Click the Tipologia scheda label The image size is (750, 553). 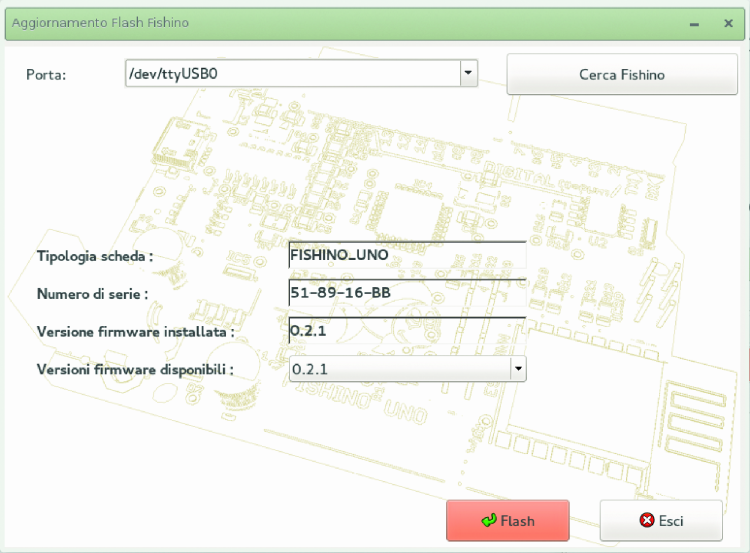(x=94, y=256)
